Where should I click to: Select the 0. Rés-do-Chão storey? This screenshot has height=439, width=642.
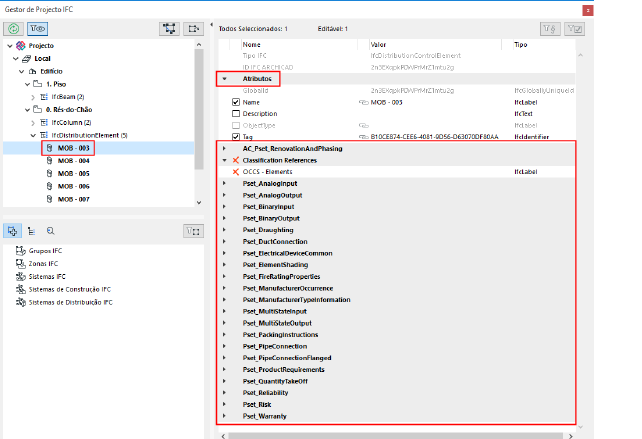tap(69, 110)
